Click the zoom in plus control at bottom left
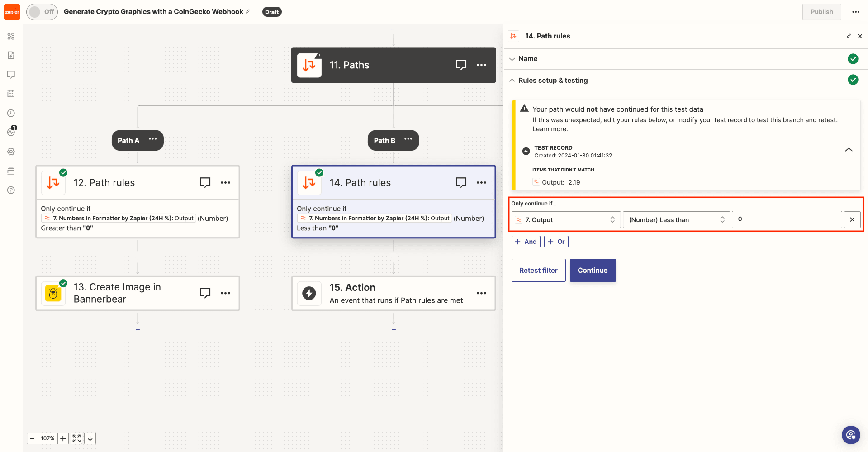868x452 pixels. point(63,438)
